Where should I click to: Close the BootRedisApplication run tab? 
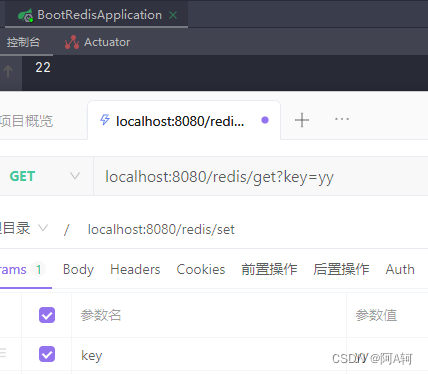(173, 15)
